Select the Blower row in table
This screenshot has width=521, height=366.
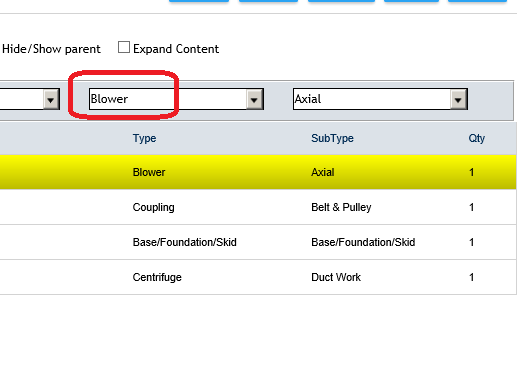[258, 172]
